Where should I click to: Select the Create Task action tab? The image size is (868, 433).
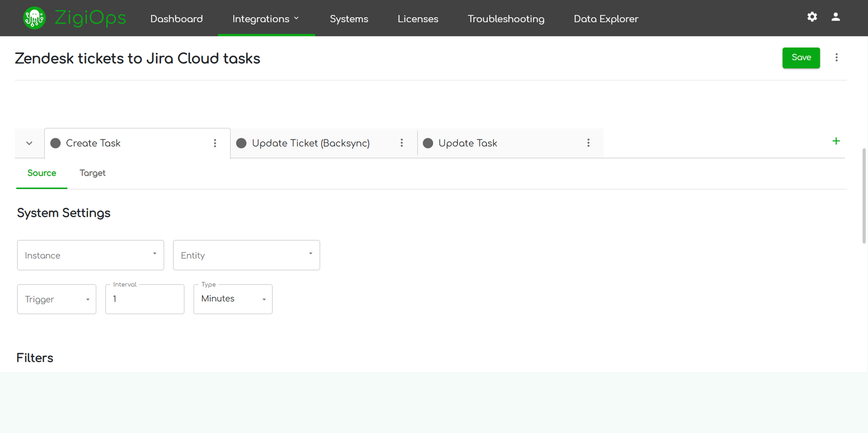138,143
